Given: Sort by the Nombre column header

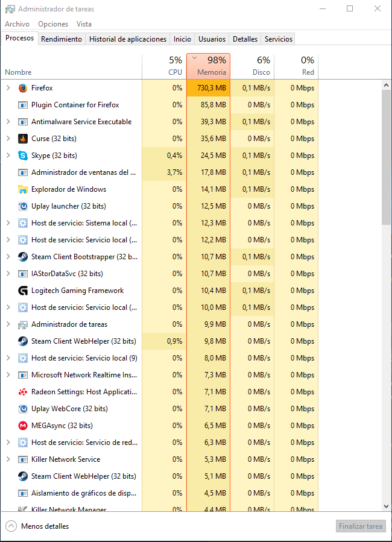Looking at the screenshot, I should (x=71, y=67).
